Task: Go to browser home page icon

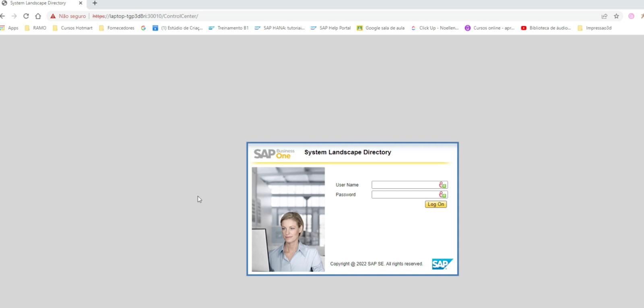Action: click(x=38, y=16)
